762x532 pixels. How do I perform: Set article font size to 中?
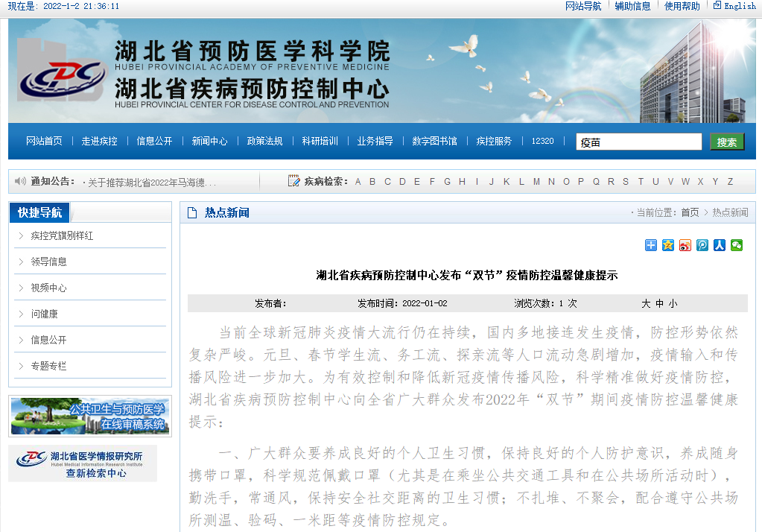click(659, 303)
